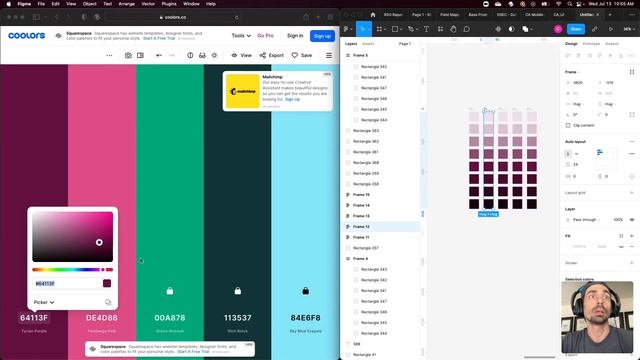Open the Picker mode dropdown
Screen dimensions: 640x360
(44, 302)
